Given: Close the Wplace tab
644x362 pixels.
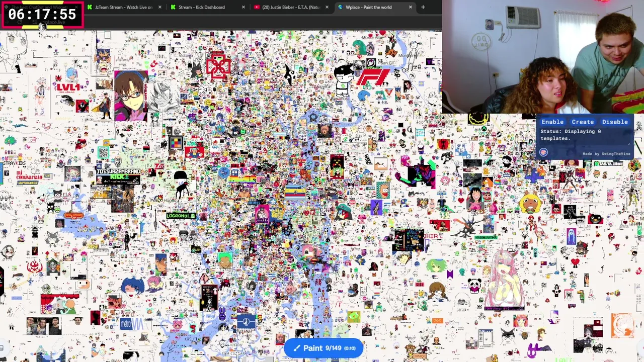Looking at the screenshot, I should [x=410, y=7].
